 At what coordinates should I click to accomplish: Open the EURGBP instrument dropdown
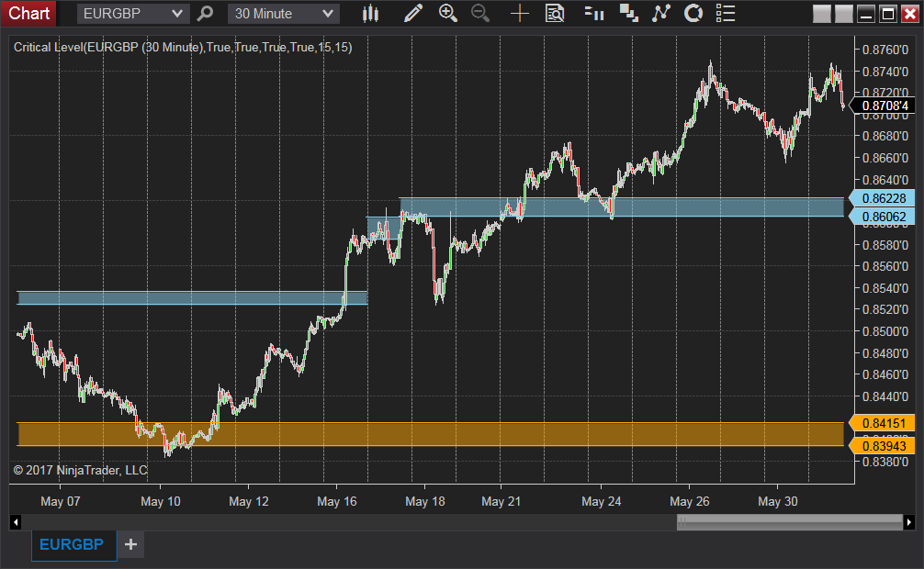[131, 14]
